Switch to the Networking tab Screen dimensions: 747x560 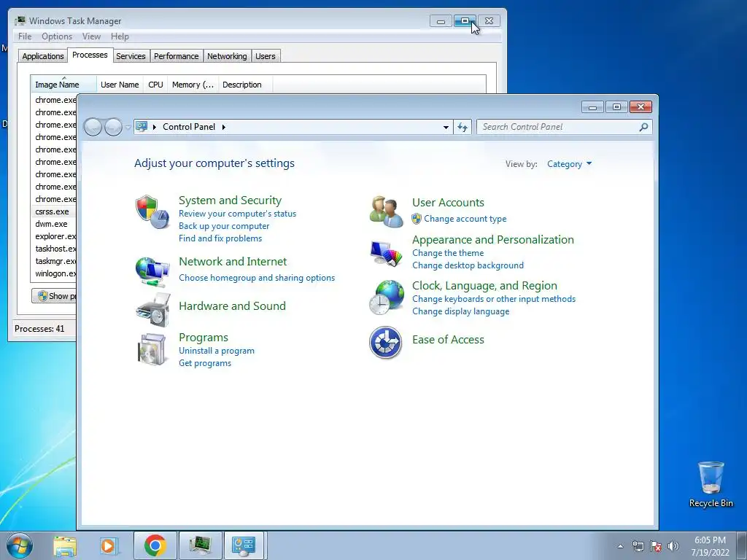coord(227,56)
